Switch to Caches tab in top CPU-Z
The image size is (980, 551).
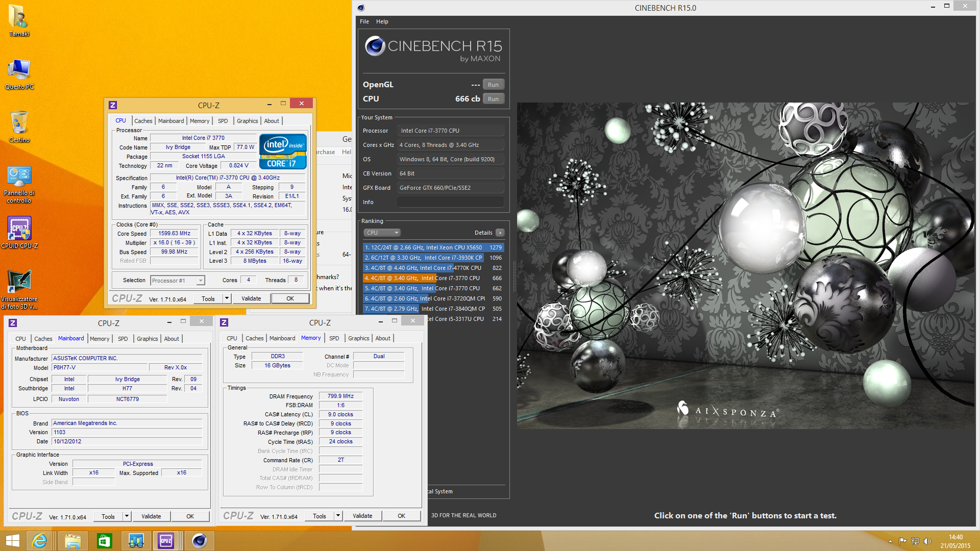click(143, 121)
